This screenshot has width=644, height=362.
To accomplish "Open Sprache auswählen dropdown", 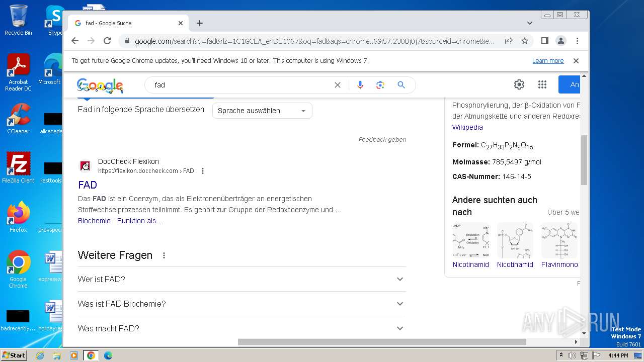I will coord(262,111).
